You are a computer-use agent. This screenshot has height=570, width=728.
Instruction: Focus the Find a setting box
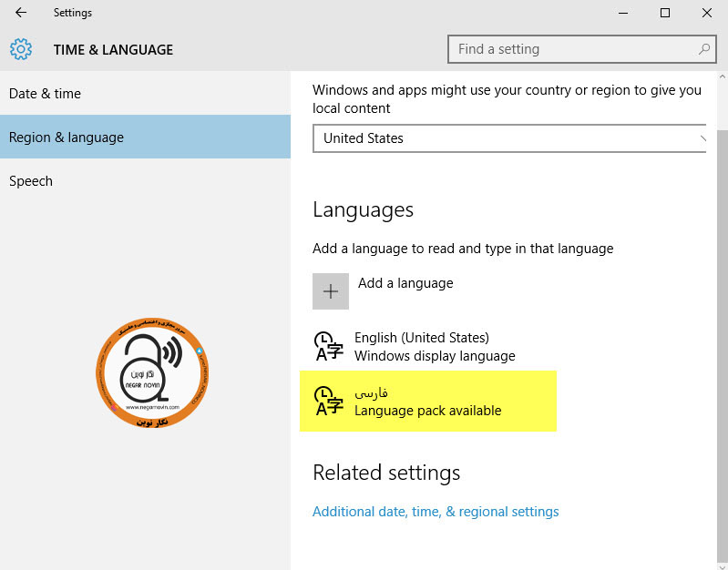581,49
